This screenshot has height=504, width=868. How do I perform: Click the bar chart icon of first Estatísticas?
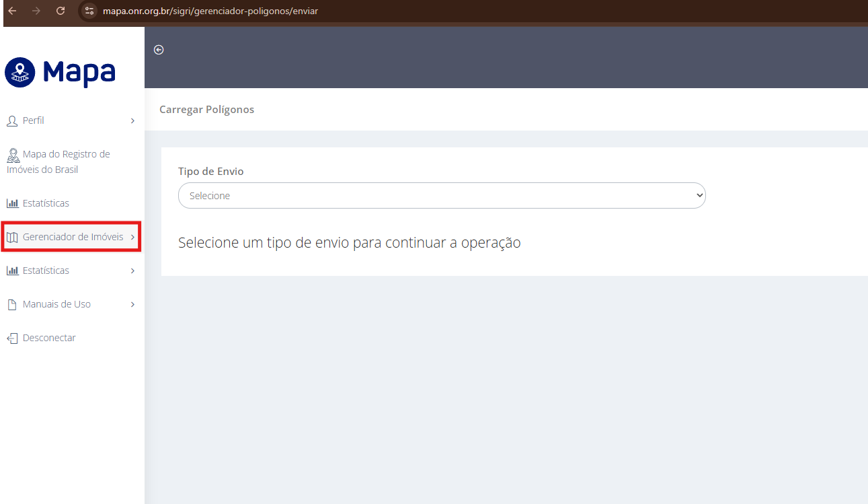pos(12,203)
